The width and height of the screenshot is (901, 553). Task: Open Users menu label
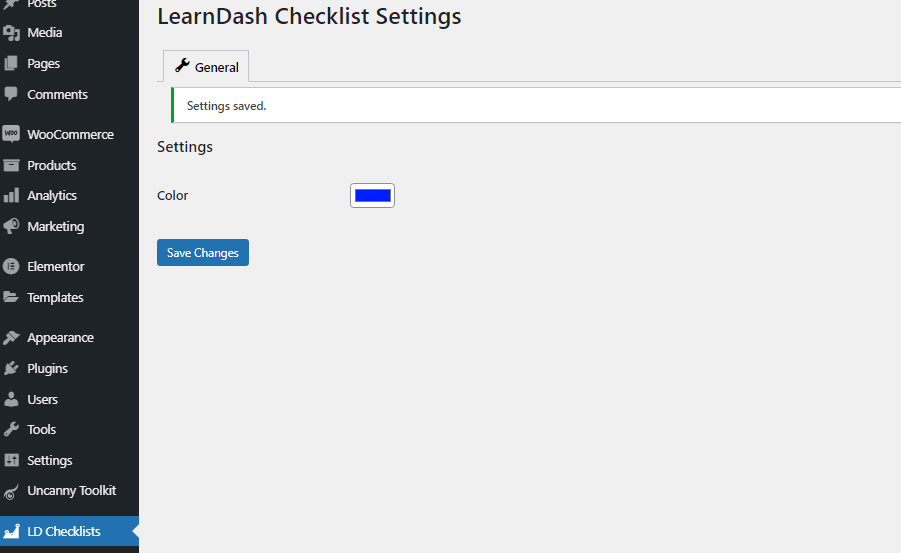[43, 400]
